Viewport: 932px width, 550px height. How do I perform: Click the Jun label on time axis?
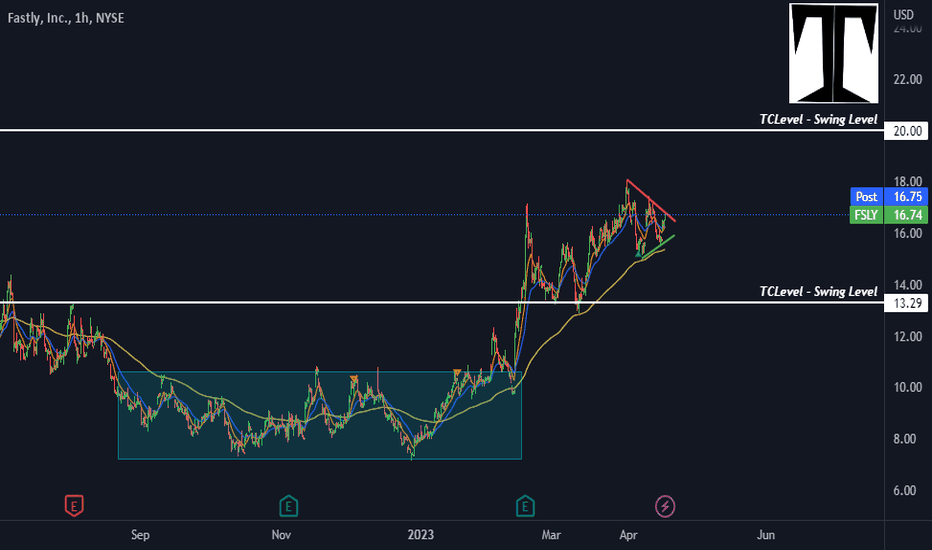tap(766, 535)
